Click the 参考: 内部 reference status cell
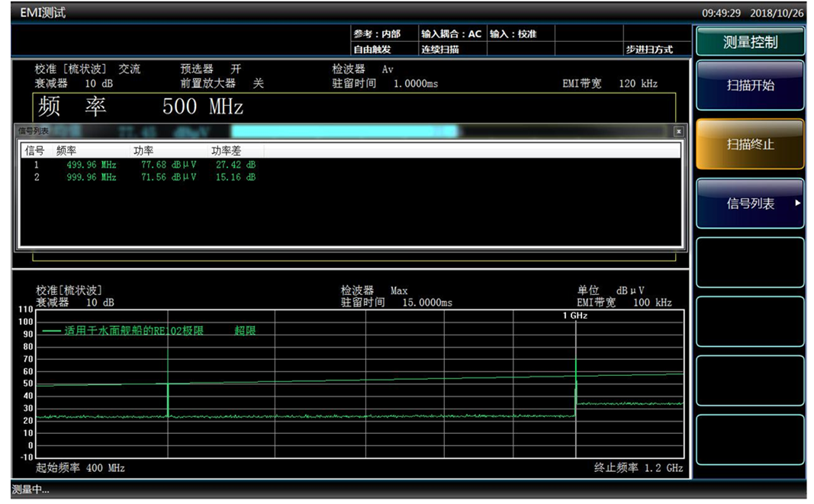 [377, 34]
